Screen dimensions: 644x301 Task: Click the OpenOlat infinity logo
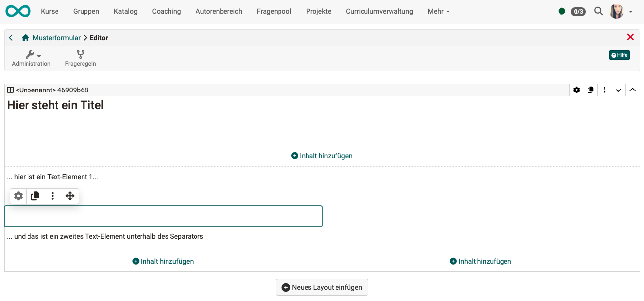tap(18, 11)
